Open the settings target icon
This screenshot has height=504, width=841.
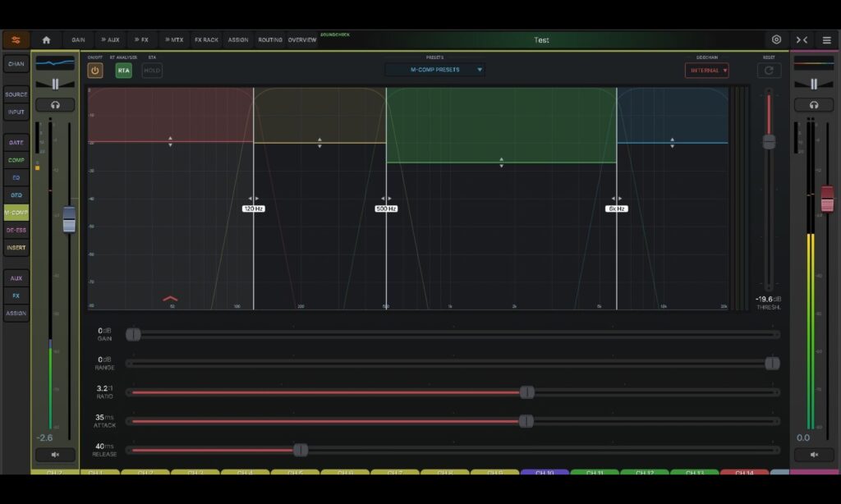(x=776, y=39)
